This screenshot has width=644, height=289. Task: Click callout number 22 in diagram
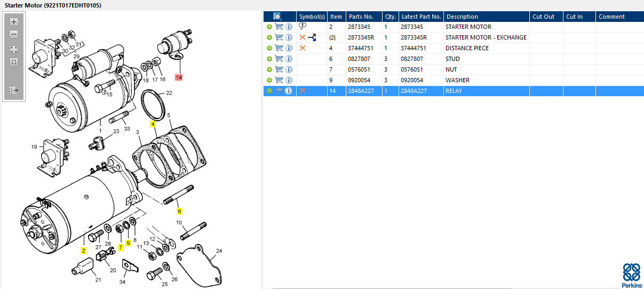169,93
